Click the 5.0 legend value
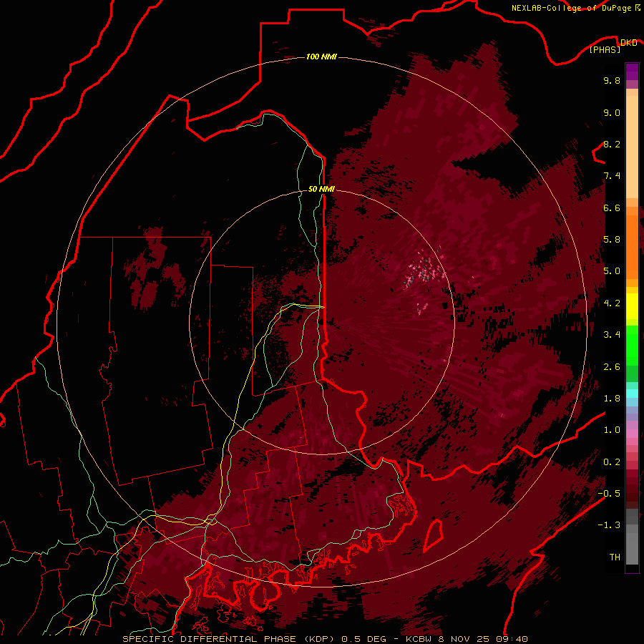 612,271
